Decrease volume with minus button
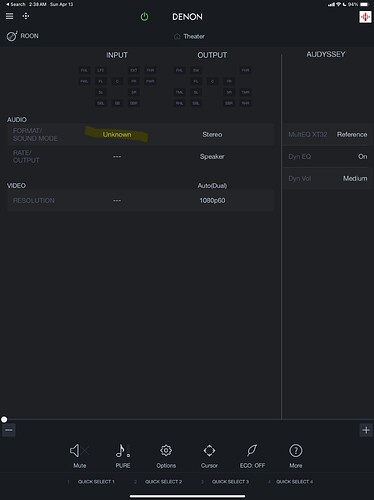 click(x=9, y=430)
